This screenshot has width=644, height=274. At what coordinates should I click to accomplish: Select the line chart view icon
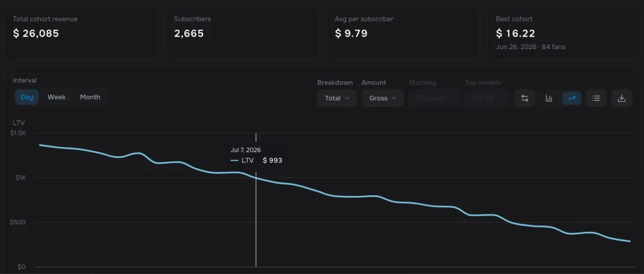click(571, 98)
